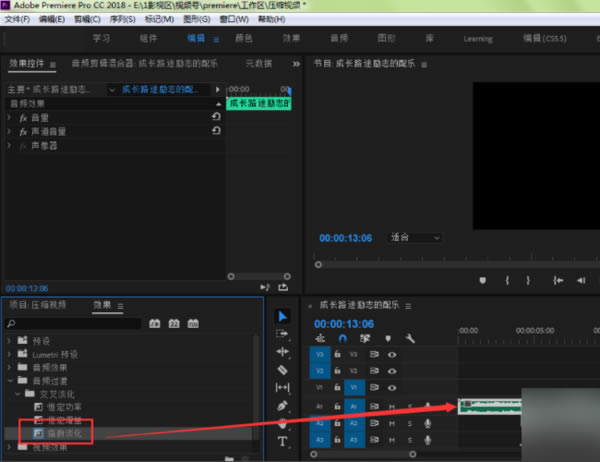Image resolution: width=600 pixels, height=462 pixels.
Task: Select the Track Select Forward tool
Action: point(282,334)
